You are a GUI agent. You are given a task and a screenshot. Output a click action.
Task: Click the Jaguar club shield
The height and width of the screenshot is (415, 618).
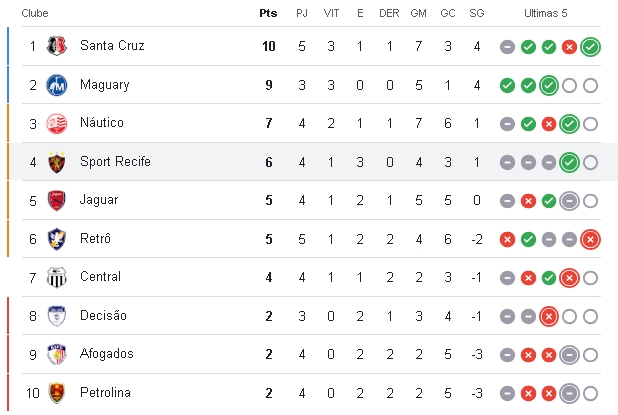tap(56, 201)
